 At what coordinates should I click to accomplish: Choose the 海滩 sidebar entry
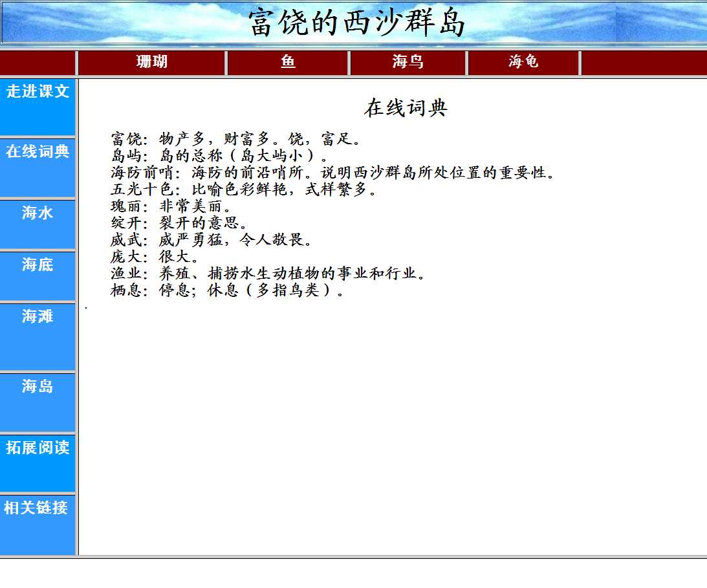pos(38,316)
